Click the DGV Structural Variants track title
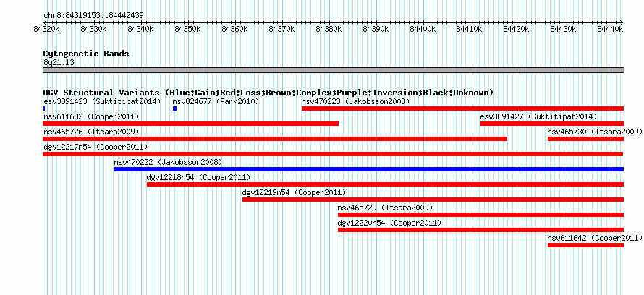The width and height of the screenshot is (644, 295). tap(268, 93)
